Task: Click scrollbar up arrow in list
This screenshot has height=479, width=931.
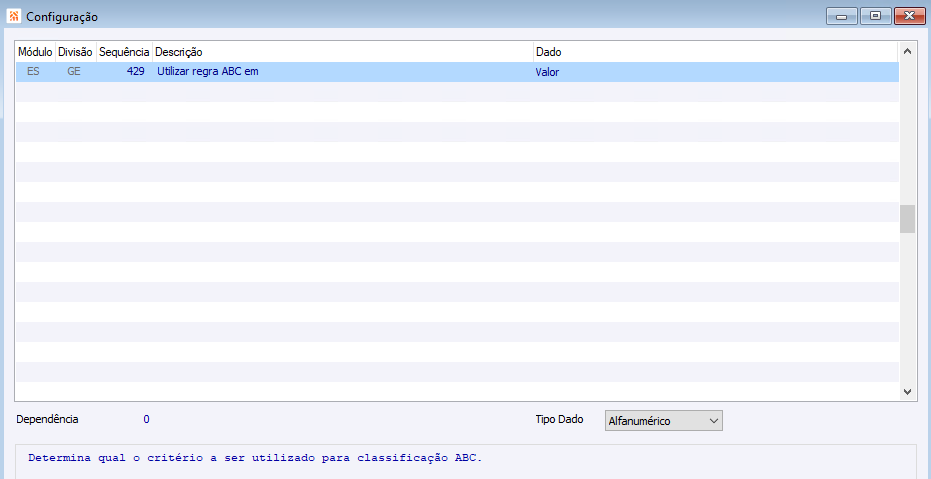Action: (x=907, y=51)
